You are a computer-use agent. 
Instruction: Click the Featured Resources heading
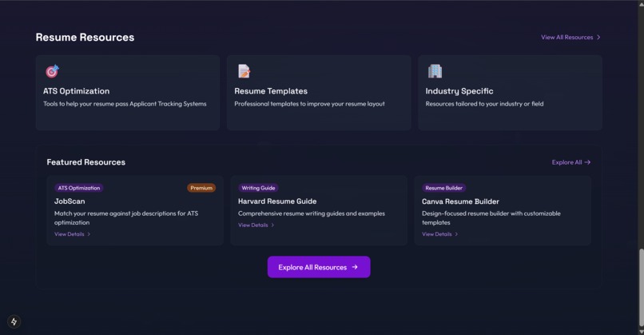coord(85,162)
